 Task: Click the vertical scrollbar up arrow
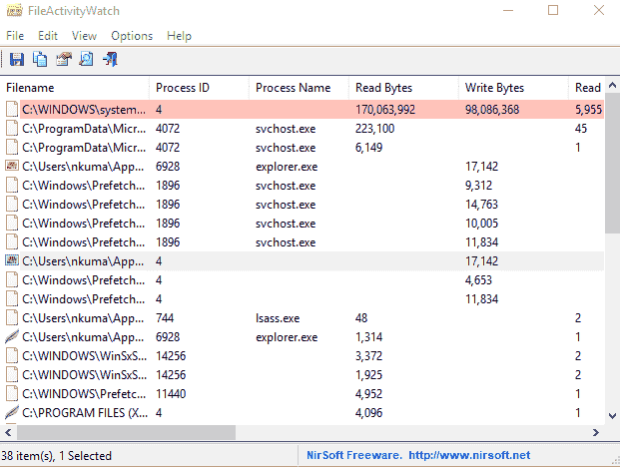tap(612, 85)
